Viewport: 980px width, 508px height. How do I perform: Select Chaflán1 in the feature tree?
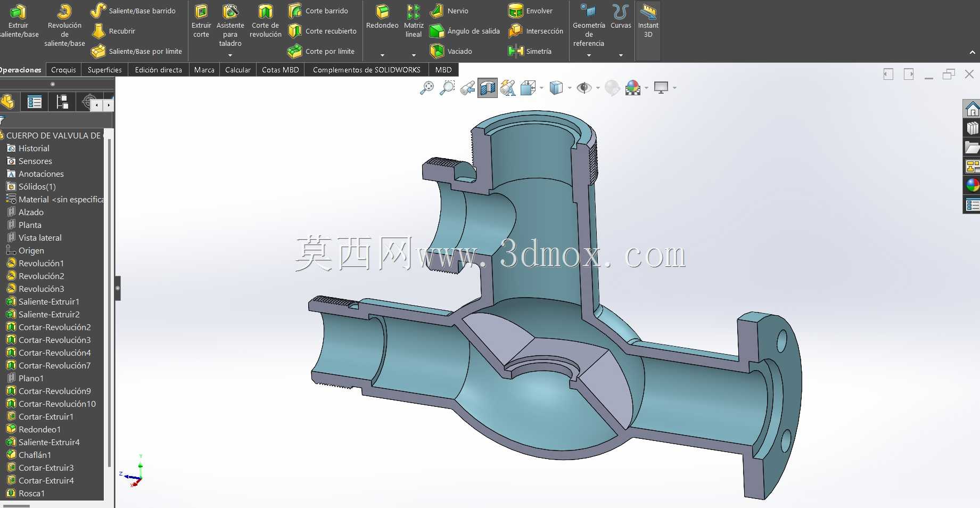click(29, 455)
